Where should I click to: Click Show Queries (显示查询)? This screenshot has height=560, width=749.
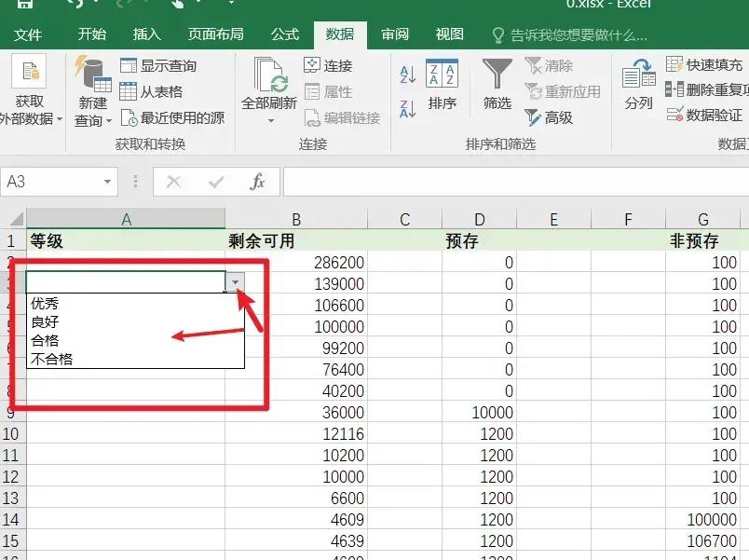coord(158,66)
